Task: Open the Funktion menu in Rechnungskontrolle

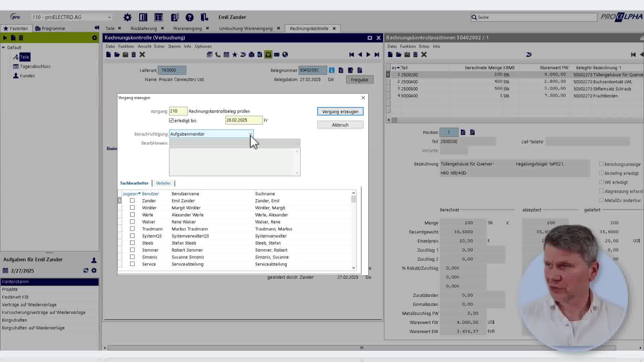Action: (126, 46)
